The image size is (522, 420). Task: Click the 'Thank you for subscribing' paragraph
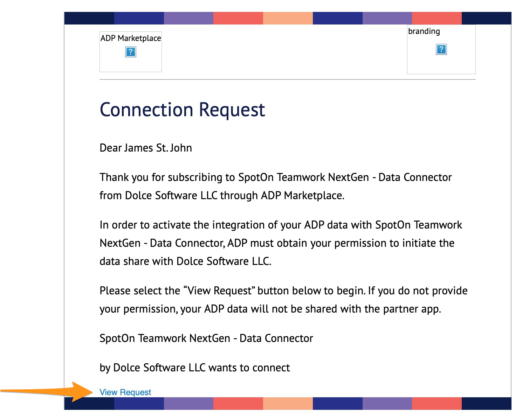(276, 186)
